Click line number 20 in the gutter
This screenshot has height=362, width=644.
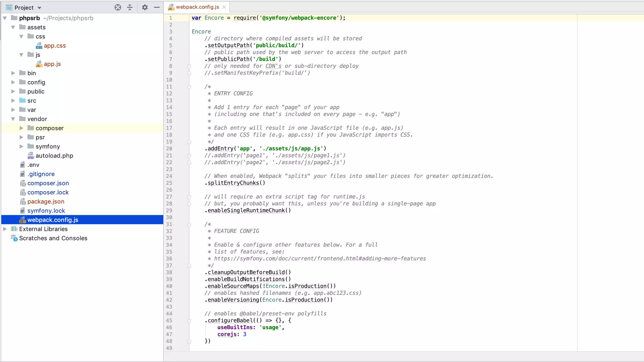click(169, 149)
